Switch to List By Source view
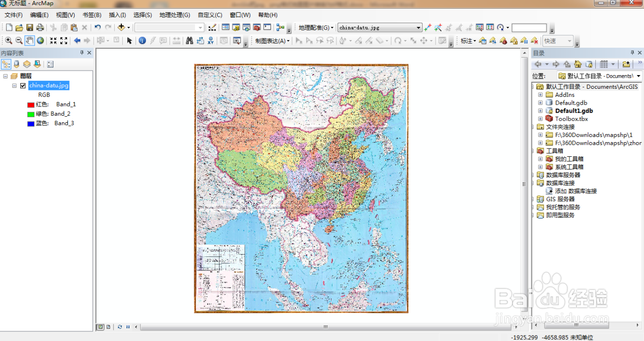This screenshot has width=644, height=341. [x=16, y=64]
